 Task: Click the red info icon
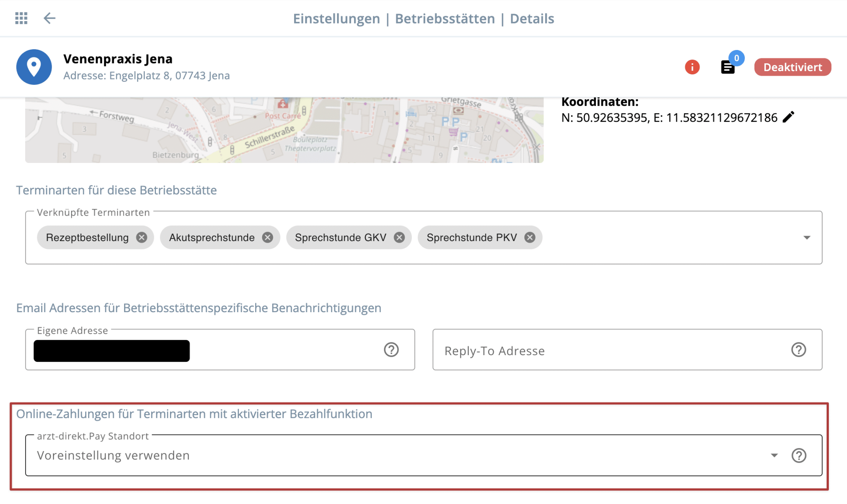click(x=692, y=67)
